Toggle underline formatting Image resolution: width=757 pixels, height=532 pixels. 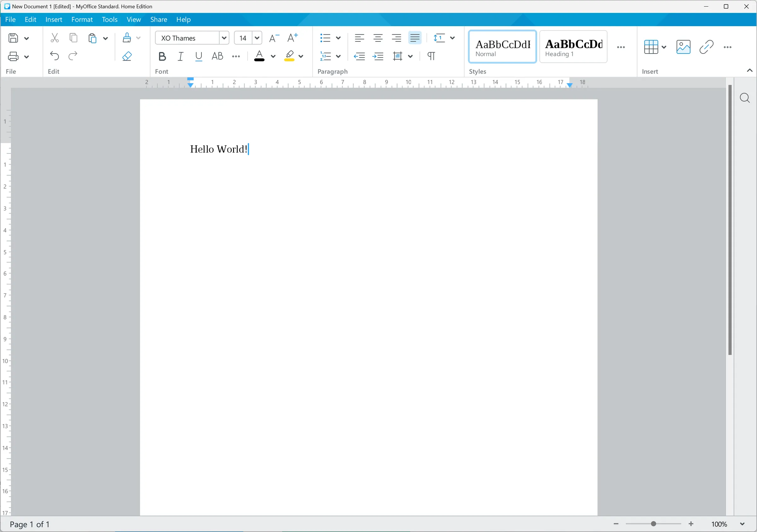198,56
